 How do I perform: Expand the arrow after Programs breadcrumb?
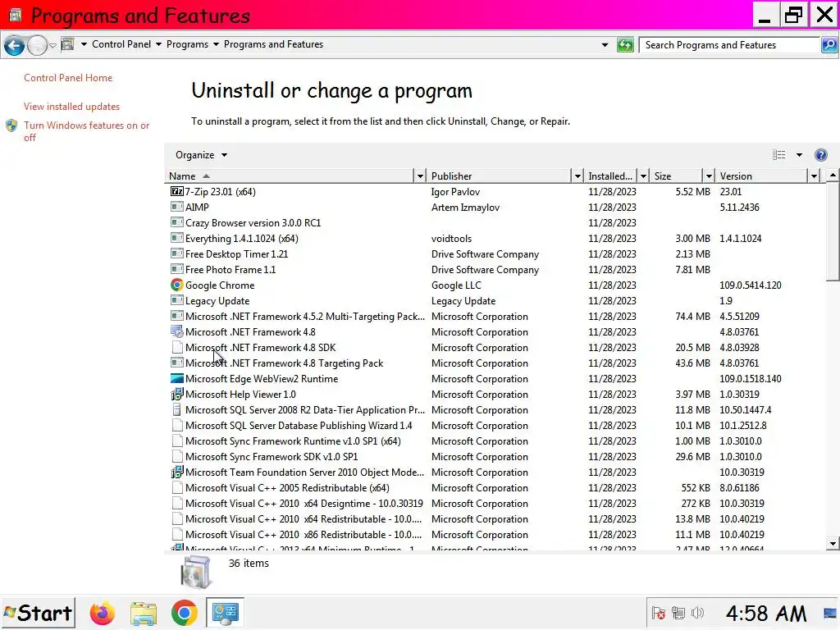216,44
